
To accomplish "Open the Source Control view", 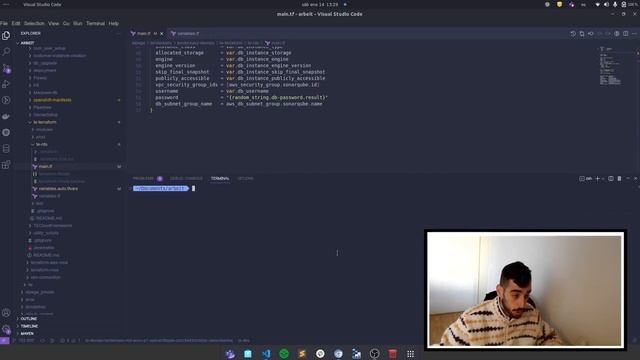I will [x=6, y=68].
